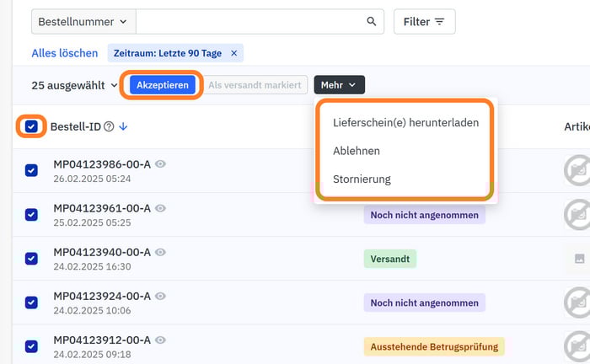The height and width of the screenshot is (364, 590).
Task: Click the search magnifier icon
Action: (372, 22)
